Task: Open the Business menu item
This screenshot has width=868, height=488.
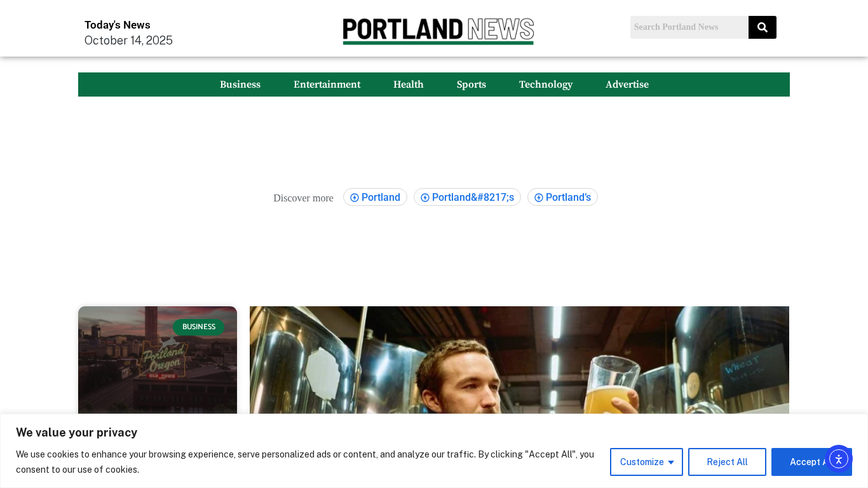Action: [240, 85]
